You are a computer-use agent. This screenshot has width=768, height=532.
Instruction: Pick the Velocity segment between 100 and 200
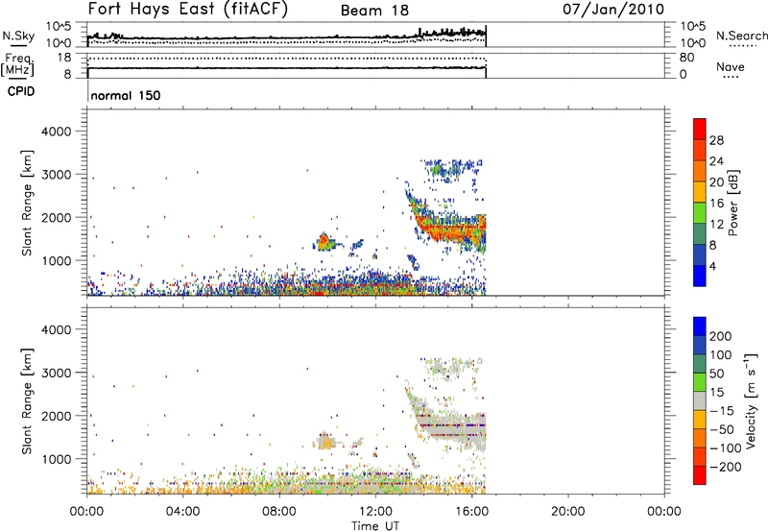point(700,346)
